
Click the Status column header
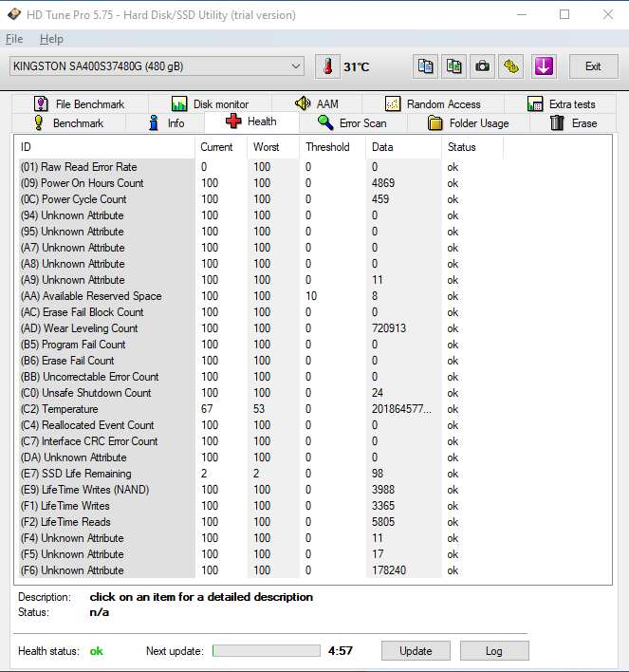tap(472, 147)
